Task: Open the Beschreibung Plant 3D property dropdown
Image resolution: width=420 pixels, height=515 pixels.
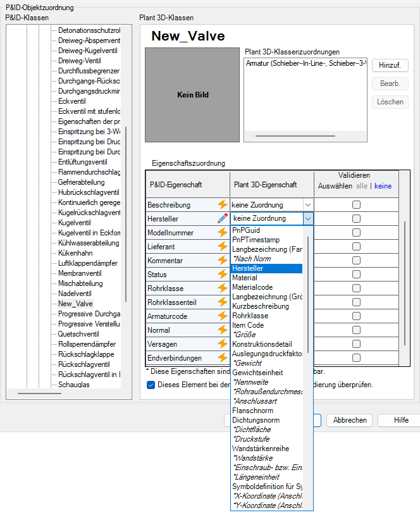Action: tap(308, 205)
